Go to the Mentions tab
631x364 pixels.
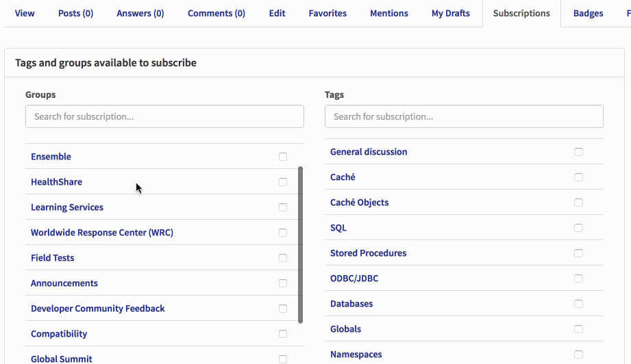(x=388, y=13)
